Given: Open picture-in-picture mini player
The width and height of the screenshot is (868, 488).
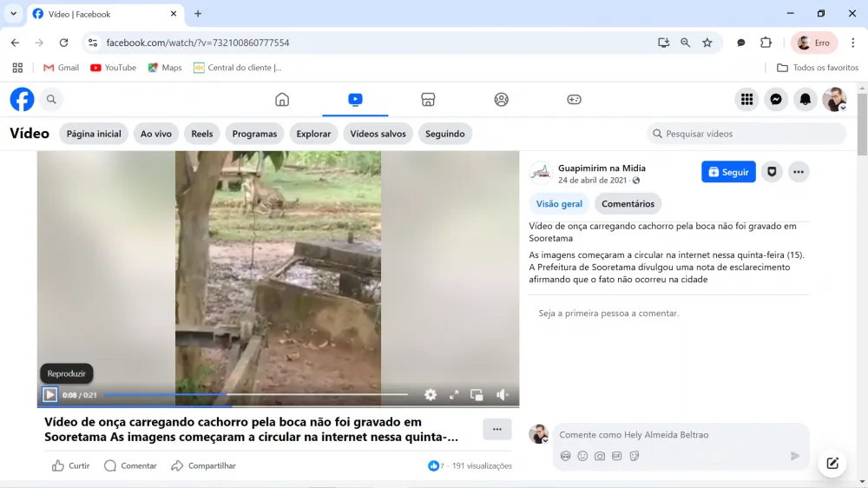Looking at the screenshot, I should tap(477, 395).
